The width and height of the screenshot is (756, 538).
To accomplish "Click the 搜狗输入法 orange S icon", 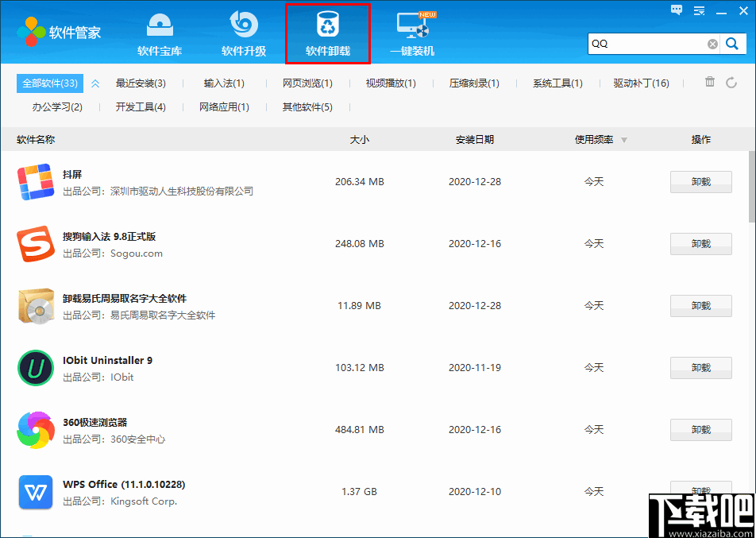I will (x=35, y=243).
